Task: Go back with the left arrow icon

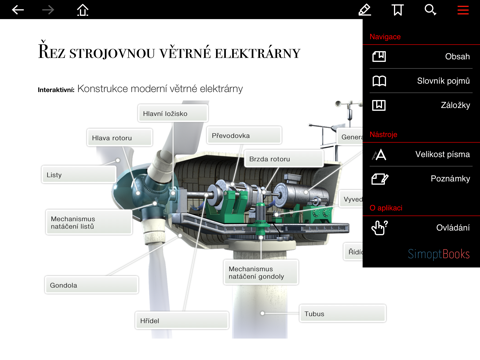Action: click(x=18, y=10)
